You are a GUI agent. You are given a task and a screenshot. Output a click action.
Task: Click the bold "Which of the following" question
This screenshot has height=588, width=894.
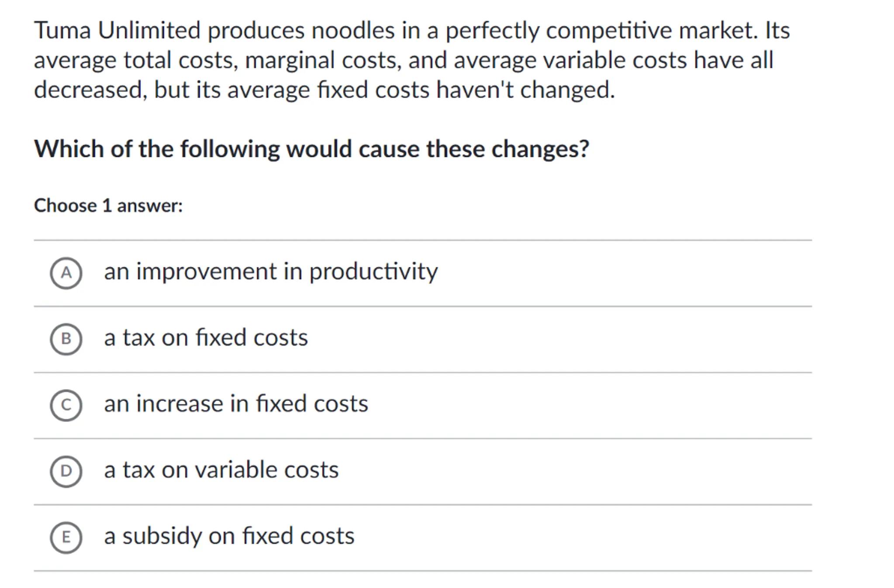tap(311, 149)
